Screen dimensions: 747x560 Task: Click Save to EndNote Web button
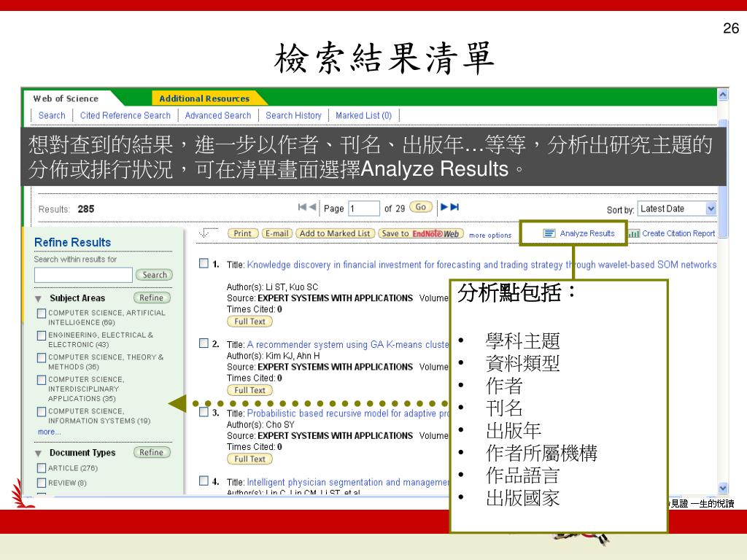click(421, 233)
